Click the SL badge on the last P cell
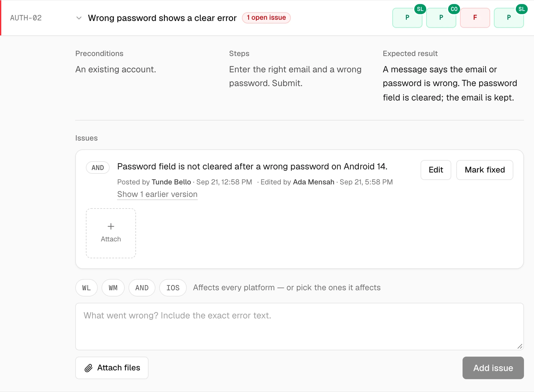 coord(522,9)
